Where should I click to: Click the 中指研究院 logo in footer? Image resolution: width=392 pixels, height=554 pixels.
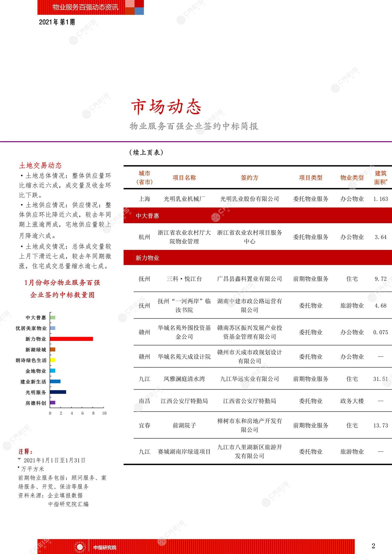pyautogui.click(x=80, y=547)
